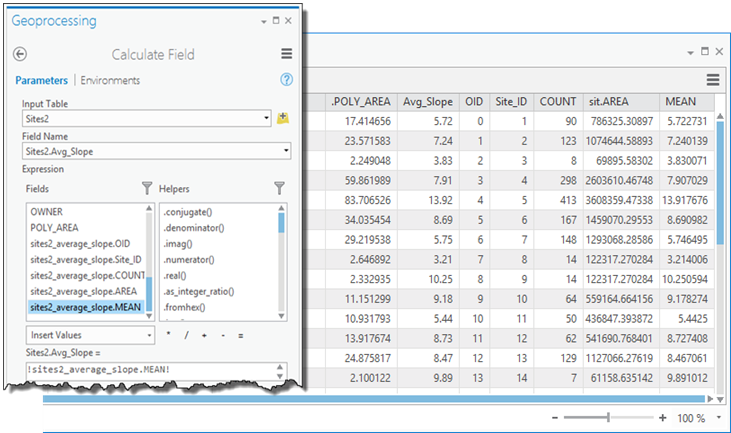This screenshot has height=433, width=731.
Task: Open the Geoprocessing hamburger menu
Action: 286,55
